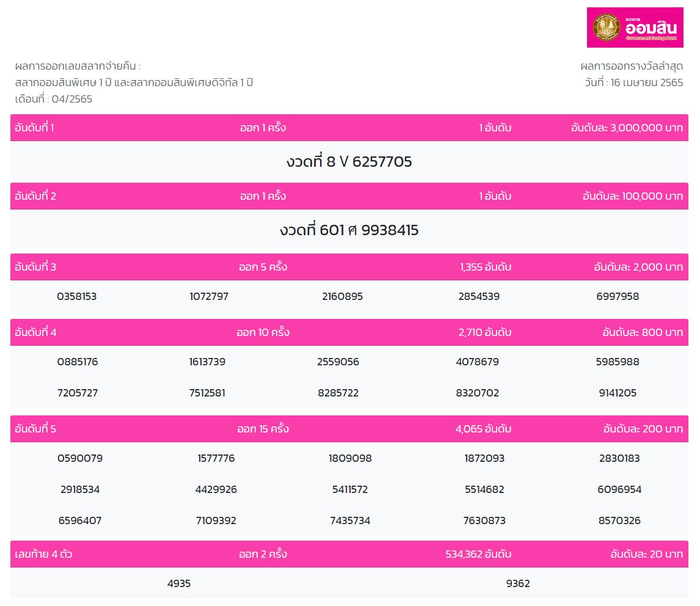Image resolution: width=700 pixels, height=606 pixels.
Task: Select first prize number งวดที่ 8 V 6257705
Action: coord(349,162)
